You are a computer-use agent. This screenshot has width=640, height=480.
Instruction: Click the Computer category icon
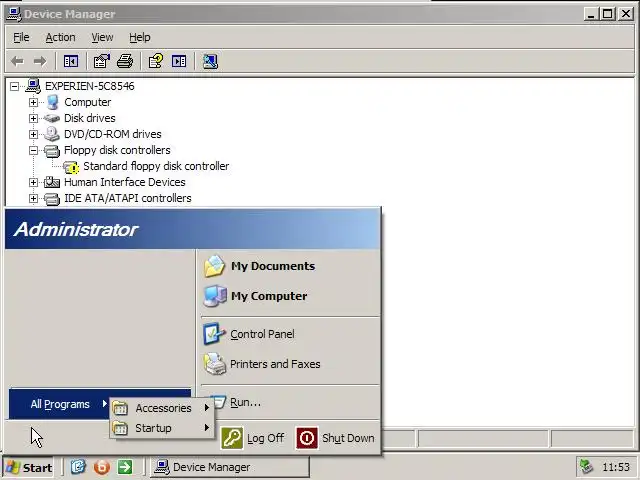click(x=52, y=102)
